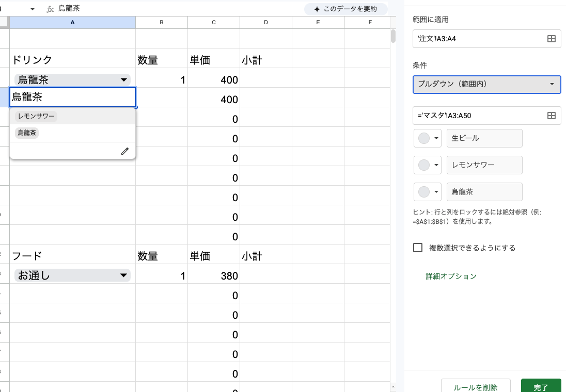Image resolution: width=566 pixels, height=392 pixels.
Task: Click grid range selector icon for マスタ range
Action: 551,116
